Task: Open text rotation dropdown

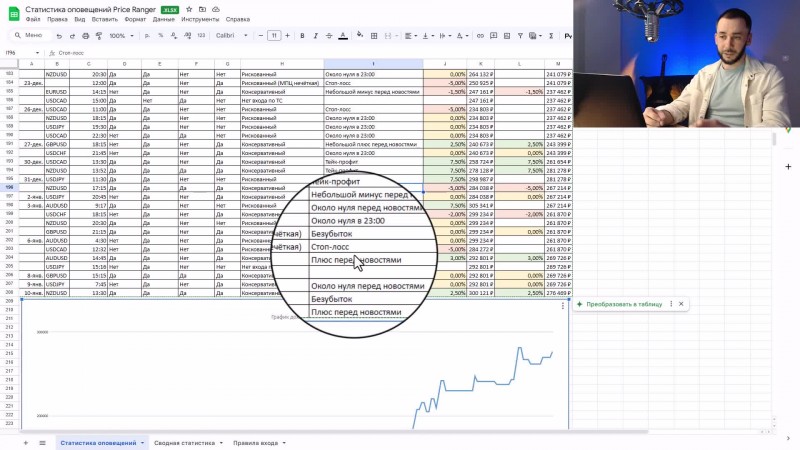Action: coord(462,36)
